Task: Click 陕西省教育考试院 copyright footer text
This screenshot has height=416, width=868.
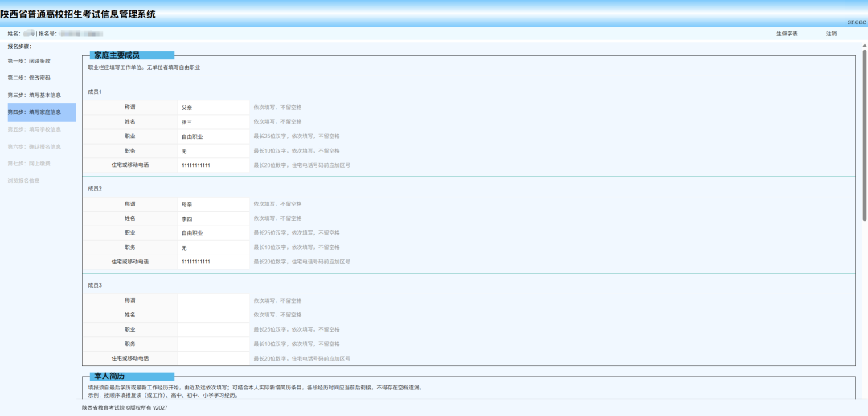Action: point(125,408)
